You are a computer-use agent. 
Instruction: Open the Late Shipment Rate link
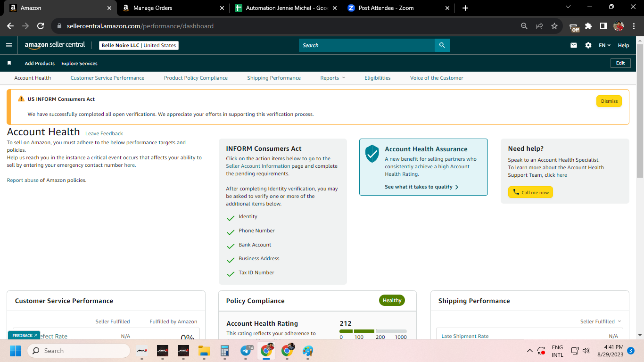[x=465, y=336]
